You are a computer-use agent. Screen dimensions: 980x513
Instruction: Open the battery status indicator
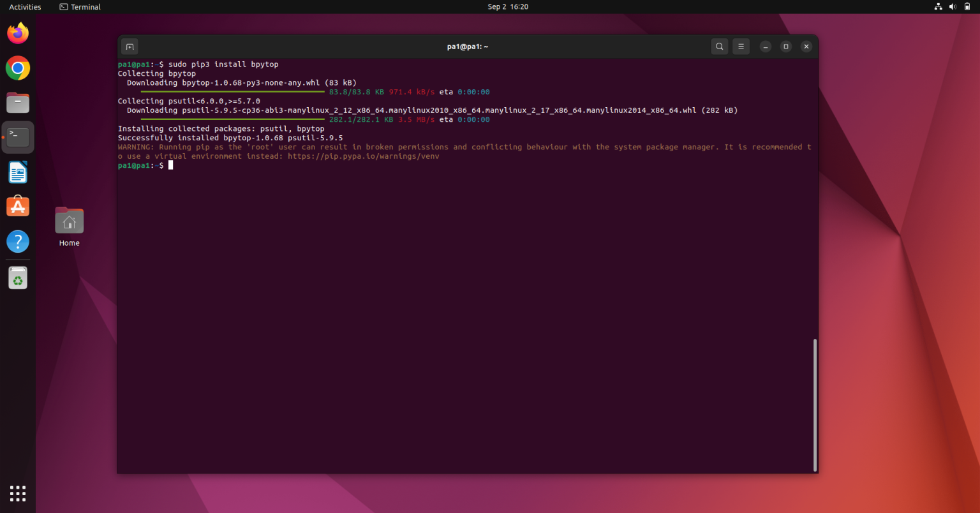point(967,6)
